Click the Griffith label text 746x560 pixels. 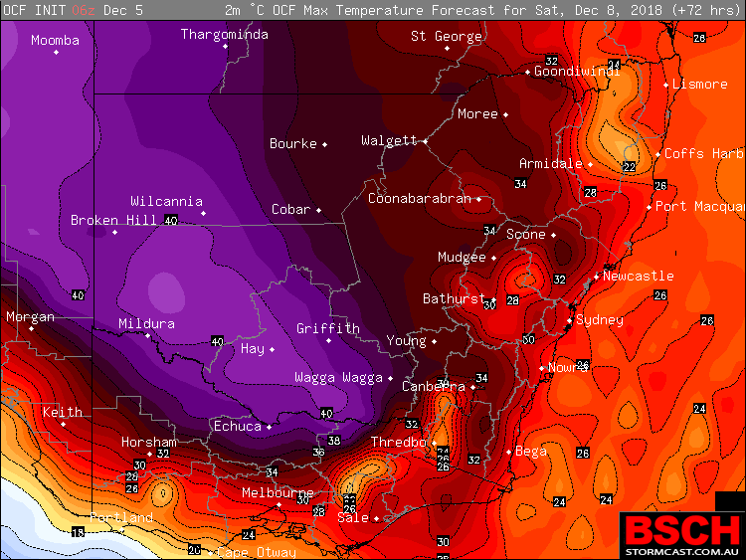[x=328, y=328]
